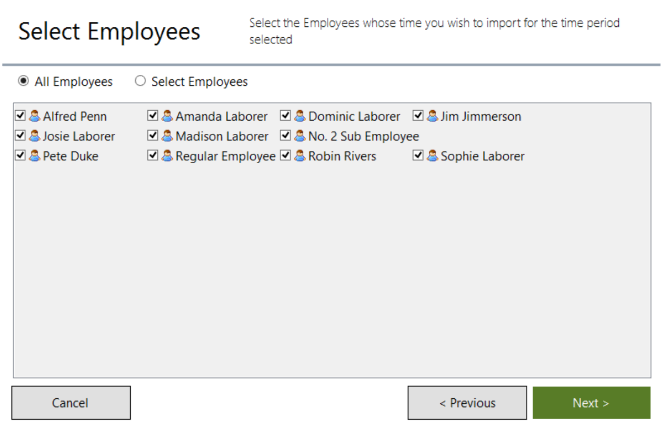
Task: Click the person icon beside Alfred Penn
Action: tap(35, 116)
